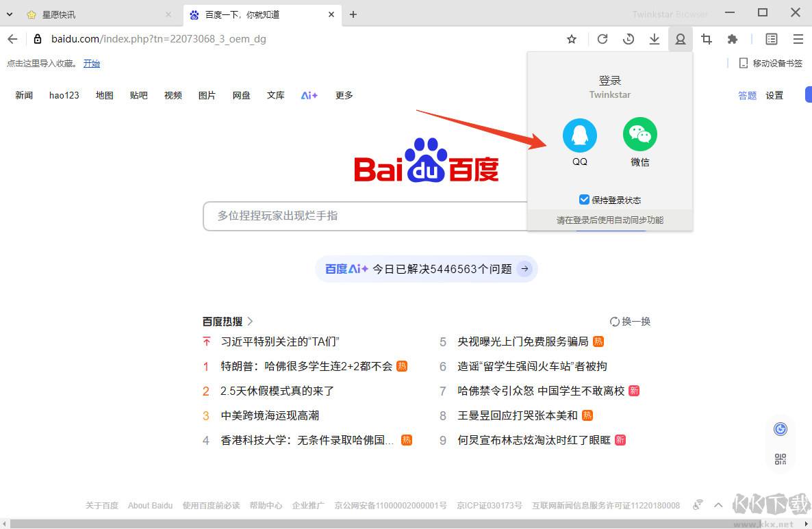Click the 开始 import bookmarks link
Viewport: 812px width, 529px height.
tap(92, 64)
